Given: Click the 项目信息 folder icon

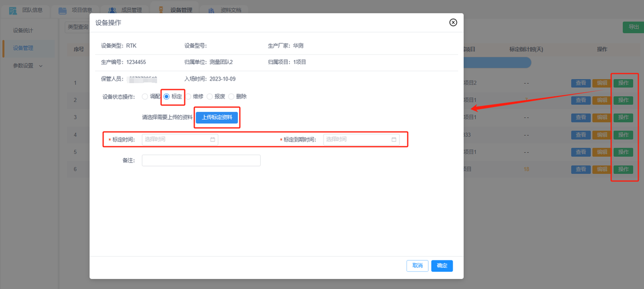Looking at the screenshot, I should pyautogui.click(x=62, y=10).
